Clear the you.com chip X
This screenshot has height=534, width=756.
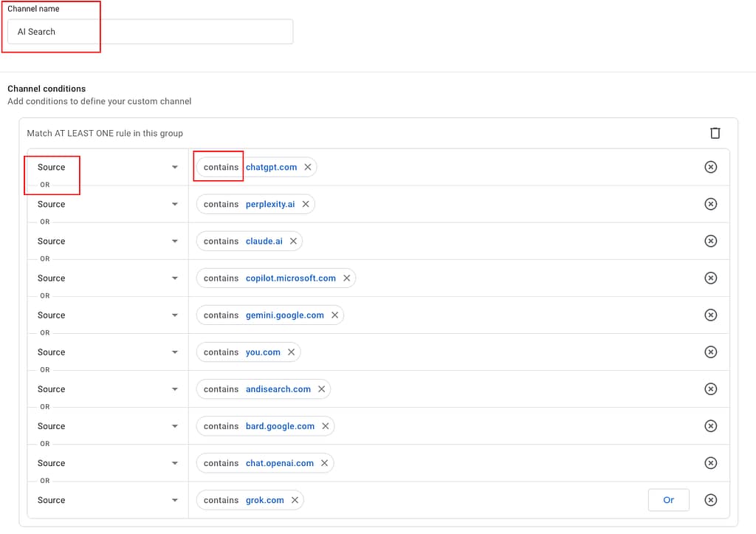point(291,352)
